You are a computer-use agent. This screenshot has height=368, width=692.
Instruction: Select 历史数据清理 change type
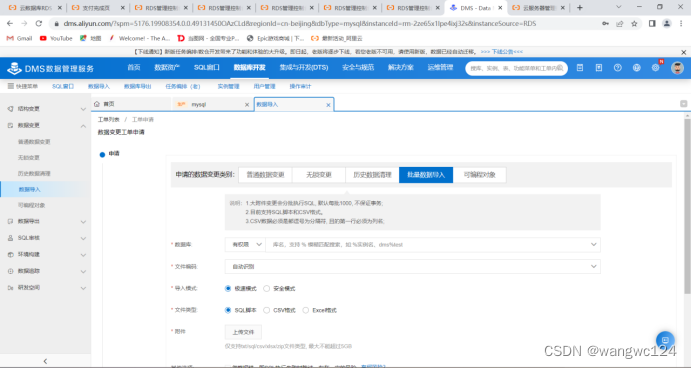click(372, 175)
